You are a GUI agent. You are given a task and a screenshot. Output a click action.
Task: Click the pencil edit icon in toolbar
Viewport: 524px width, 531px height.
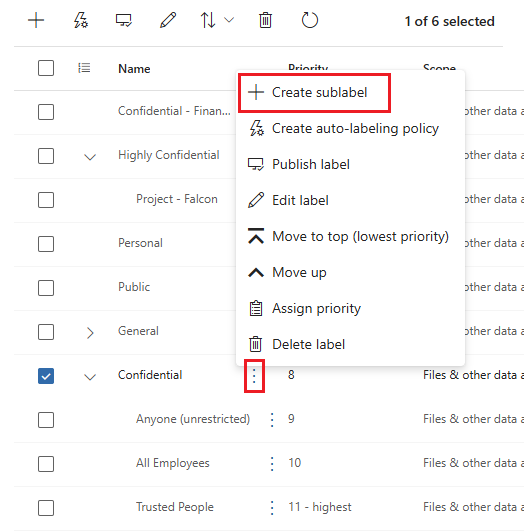[168, 20]
